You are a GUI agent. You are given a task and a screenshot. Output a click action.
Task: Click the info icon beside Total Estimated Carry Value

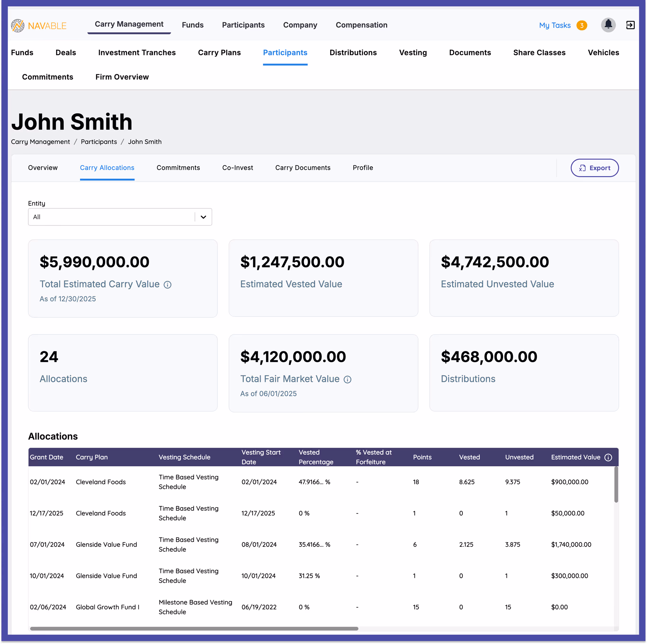167,285
